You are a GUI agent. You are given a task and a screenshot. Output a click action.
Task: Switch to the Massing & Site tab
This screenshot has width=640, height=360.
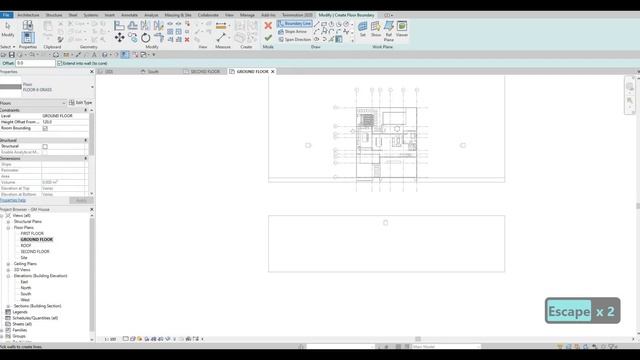click(178, 15)
